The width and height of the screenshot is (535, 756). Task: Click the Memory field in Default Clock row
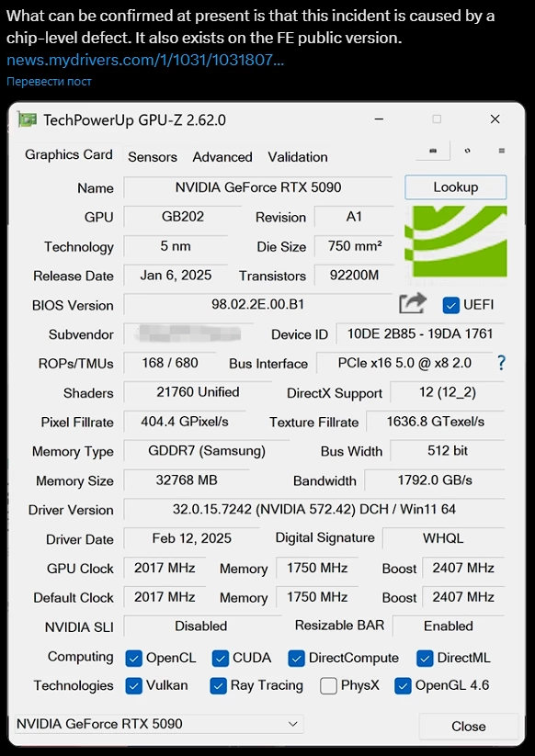pyautogui.click(x=317, y=597)
